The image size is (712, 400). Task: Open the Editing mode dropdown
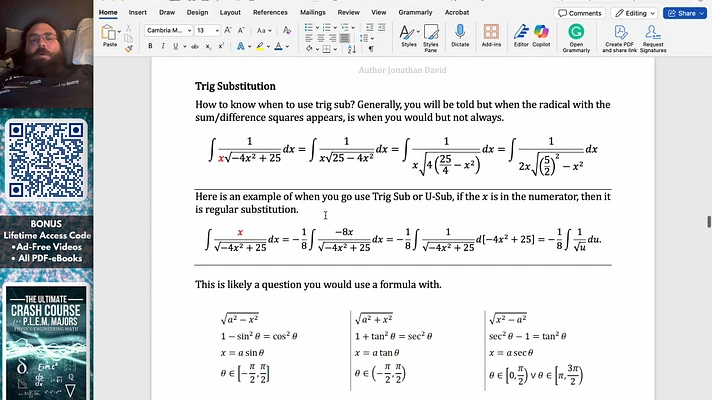[635, 13]
